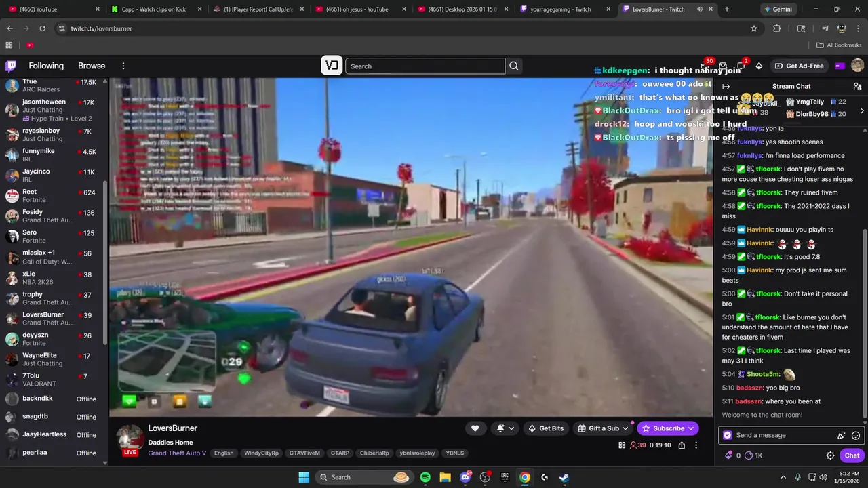The width and height of the screenshot is (868, 488).
Task: Bookmark this page with star icon
Action: pos(753,28)
